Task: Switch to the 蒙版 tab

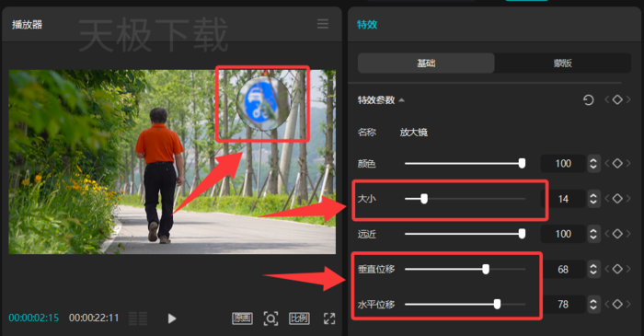Action: pyautogui.click(x=563, y=64)
